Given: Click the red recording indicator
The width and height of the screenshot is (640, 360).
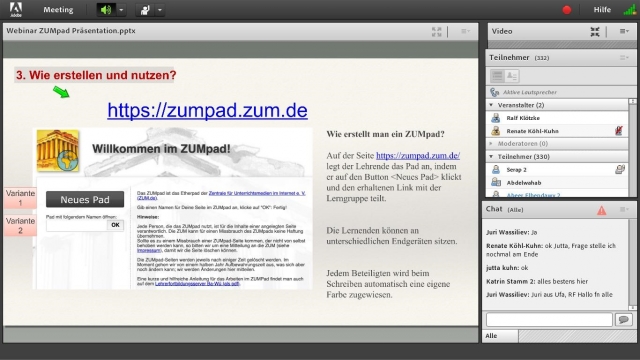Looking at the screenshot, I should (x=567, y=10).
